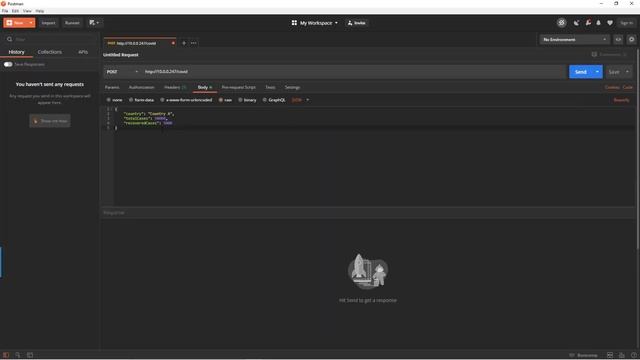Open the View menu
This screenshot has height=360, width=640.
point(27,11)
